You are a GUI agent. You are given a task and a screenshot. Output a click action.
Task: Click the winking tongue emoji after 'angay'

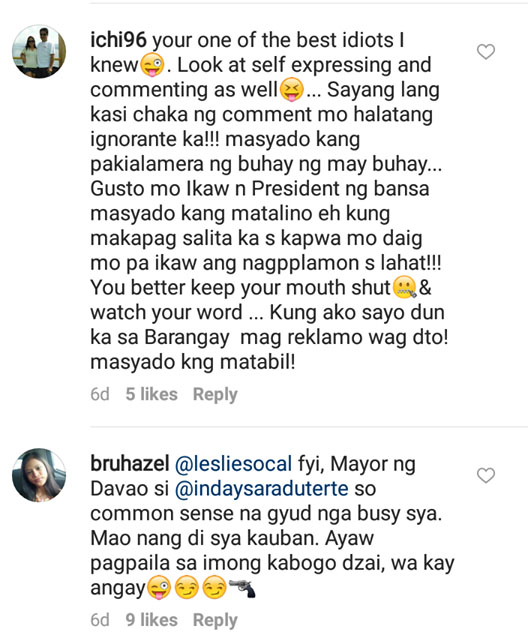[x=159, y=588]
